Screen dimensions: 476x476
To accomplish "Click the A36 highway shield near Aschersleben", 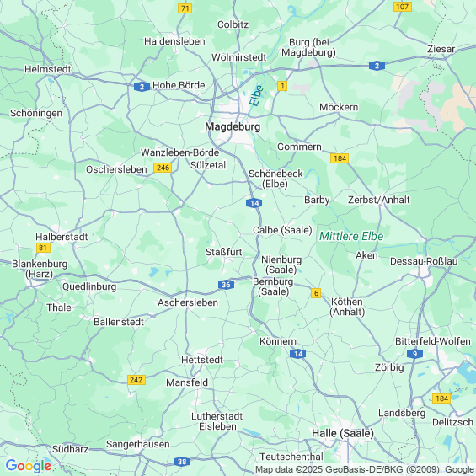I will [x=226, y=285].
